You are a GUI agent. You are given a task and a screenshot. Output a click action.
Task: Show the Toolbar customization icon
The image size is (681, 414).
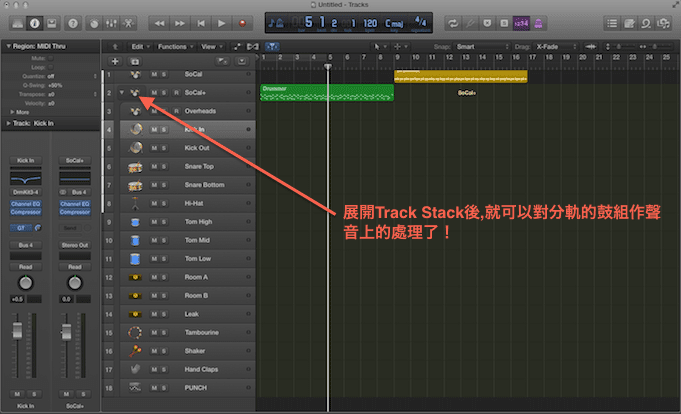[52, 23]
